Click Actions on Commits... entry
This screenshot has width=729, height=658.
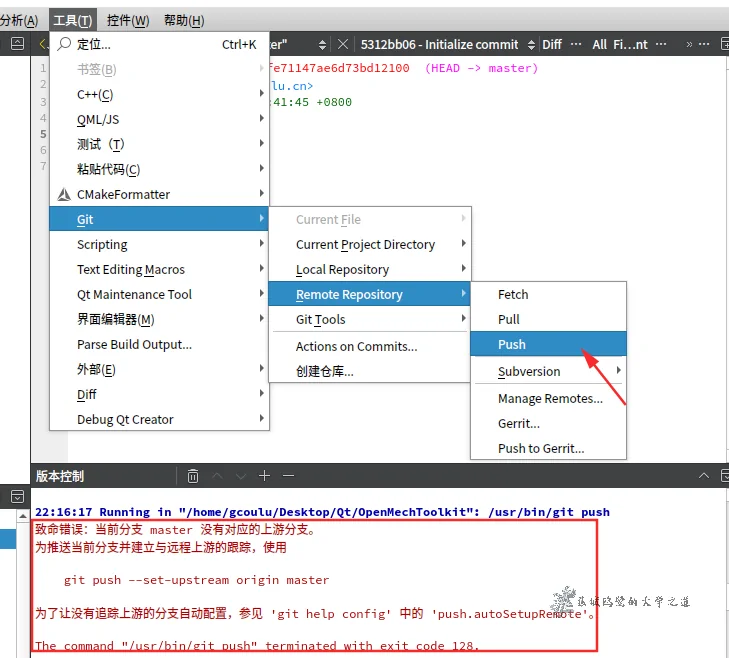[356, 346]
